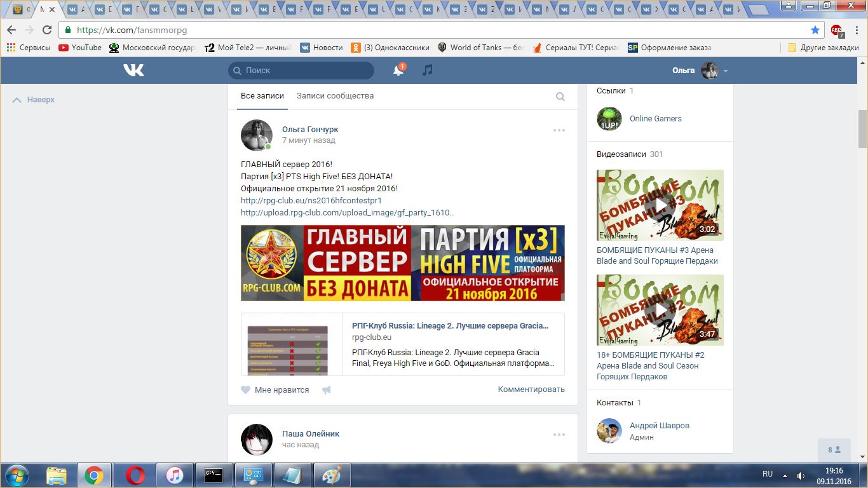Open the ГЛАВНЫЙ СЕРВЕР banner image
This screenshot has height=488, width=868.
click(x=403, y=263)
